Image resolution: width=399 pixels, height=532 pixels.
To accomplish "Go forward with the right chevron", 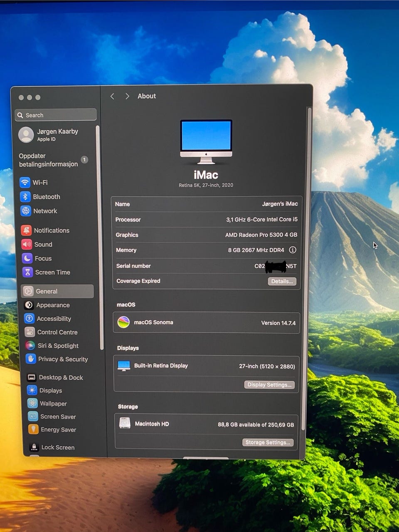I will coord(127,96).
